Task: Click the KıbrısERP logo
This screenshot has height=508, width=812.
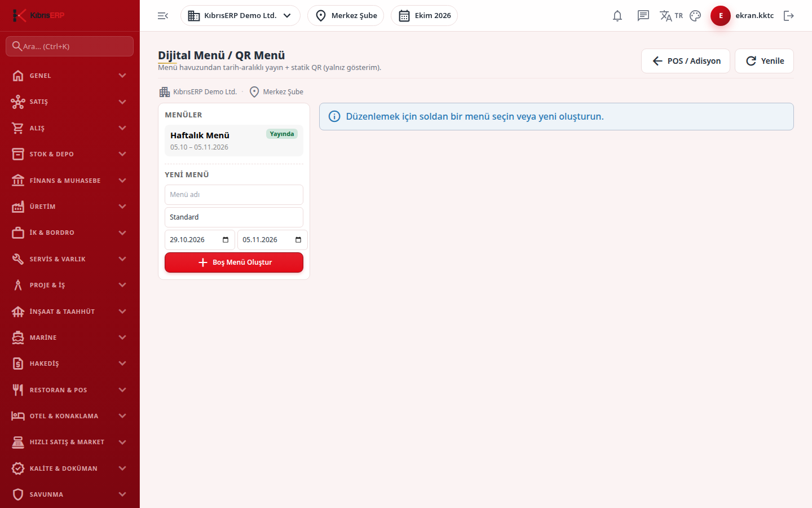Action: coord(39,15)
